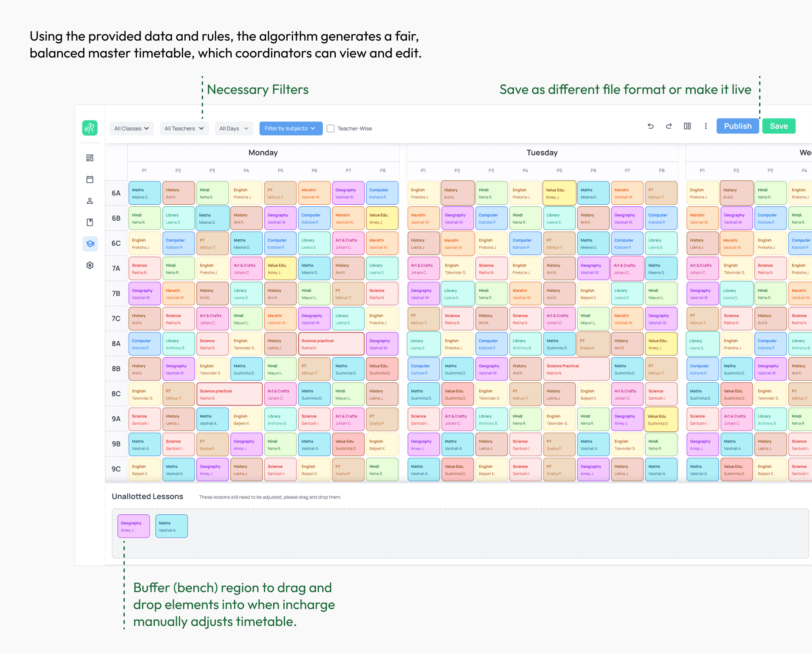Expand the All Classes dropdown
The height and width of the screenshot is (653, 812).
[x=132, y=129]
